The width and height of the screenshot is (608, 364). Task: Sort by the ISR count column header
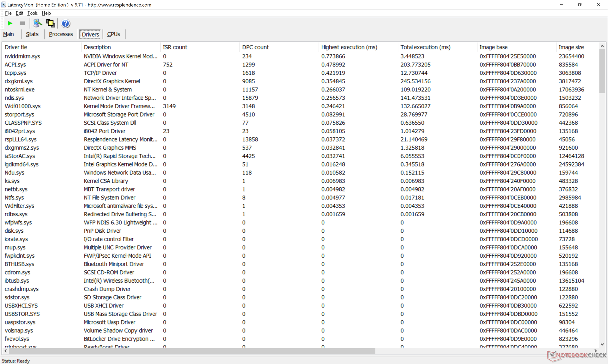(175, 47)
